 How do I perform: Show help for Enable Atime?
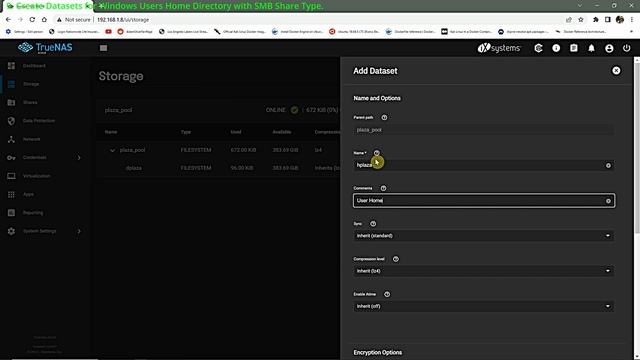(387, 294)
